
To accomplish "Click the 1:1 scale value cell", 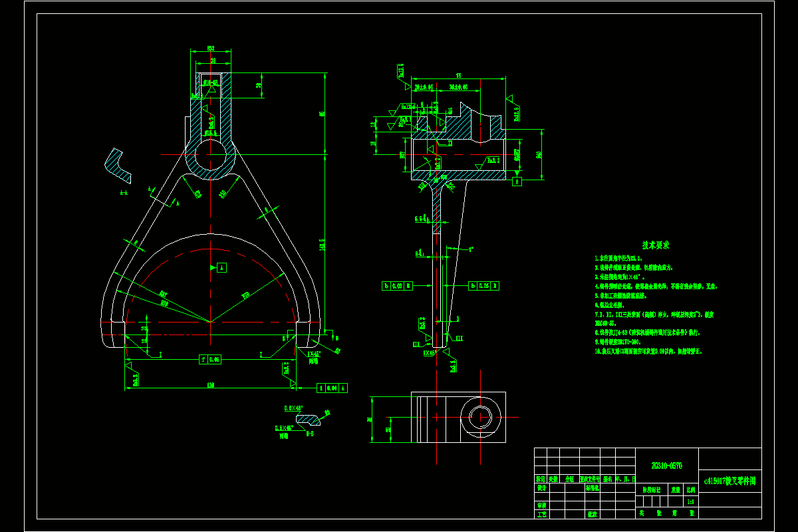I will (690, 502).
